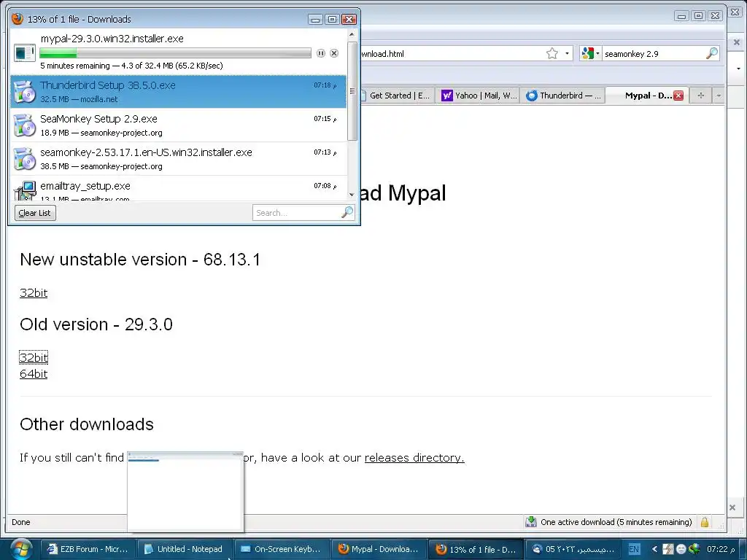
Task: Open the releases directory link
Action: pos(414,457)
